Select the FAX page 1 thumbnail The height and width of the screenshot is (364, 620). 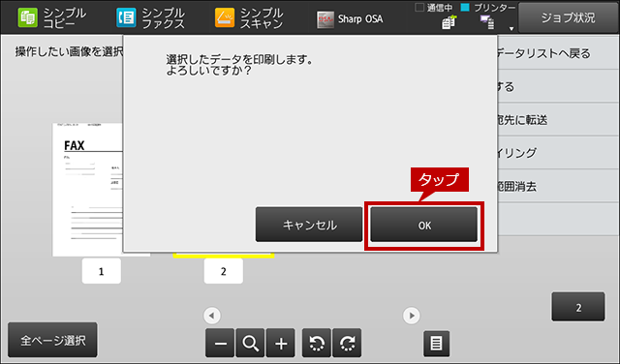pyautogui.click(x=88, y=190)
